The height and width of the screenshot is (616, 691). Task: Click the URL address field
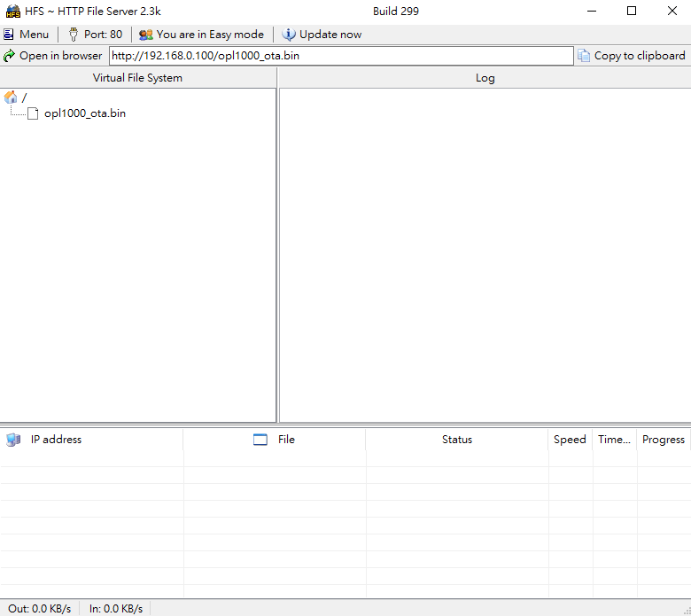click(x=341, y=56)
